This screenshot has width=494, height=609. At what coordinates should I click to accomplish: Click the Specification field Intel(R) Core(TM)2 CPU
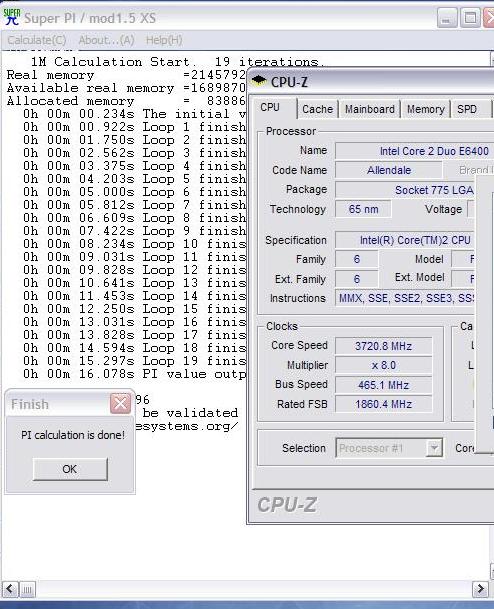tap(405, 240)
